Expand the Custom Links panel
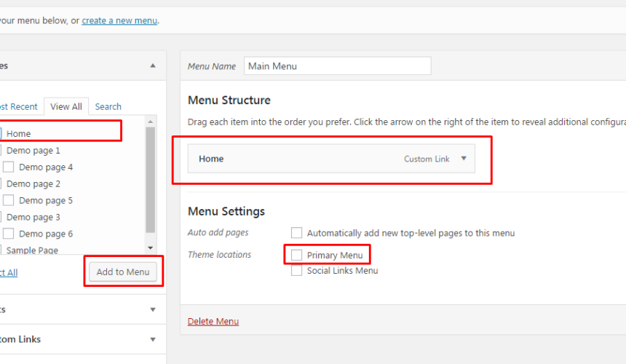Screen dimensions: 626x364 (x=153, y=340)
